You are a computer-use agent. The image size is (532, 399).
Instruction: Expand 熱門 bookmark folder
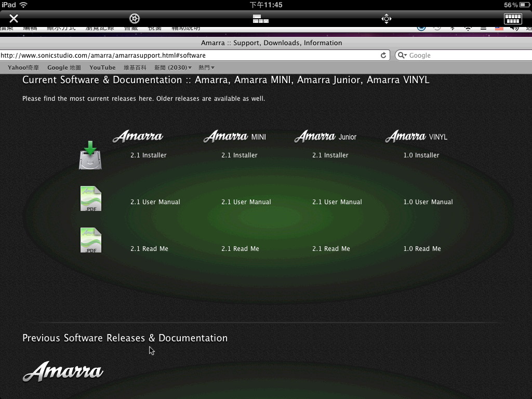206,68
